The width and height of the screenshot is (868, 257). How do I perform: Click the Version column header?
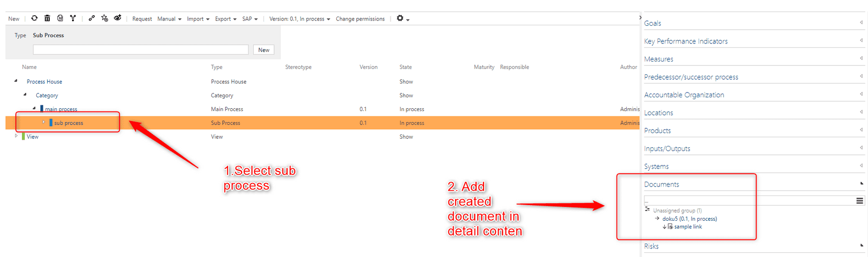(x=368, y=67)
